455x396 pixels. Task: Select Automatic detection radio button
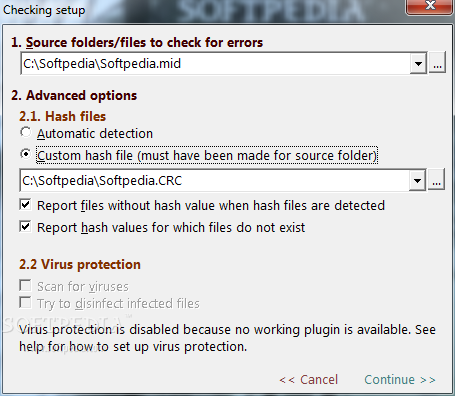point(26,133)
